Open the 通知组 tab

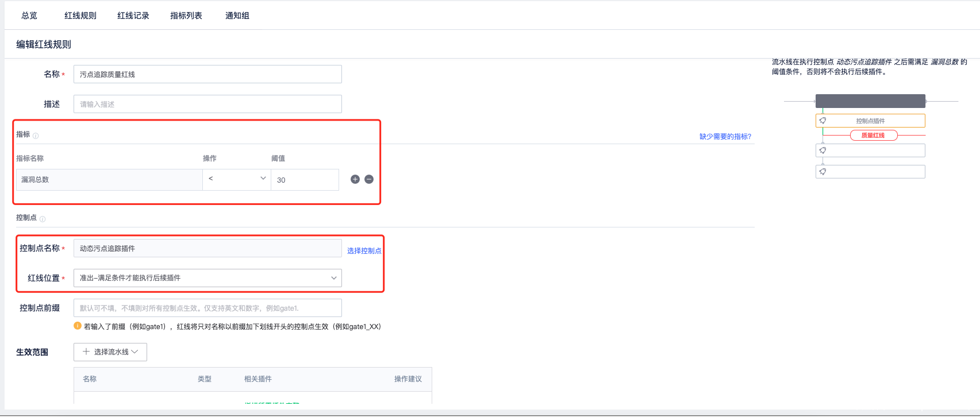coord(237,16)
